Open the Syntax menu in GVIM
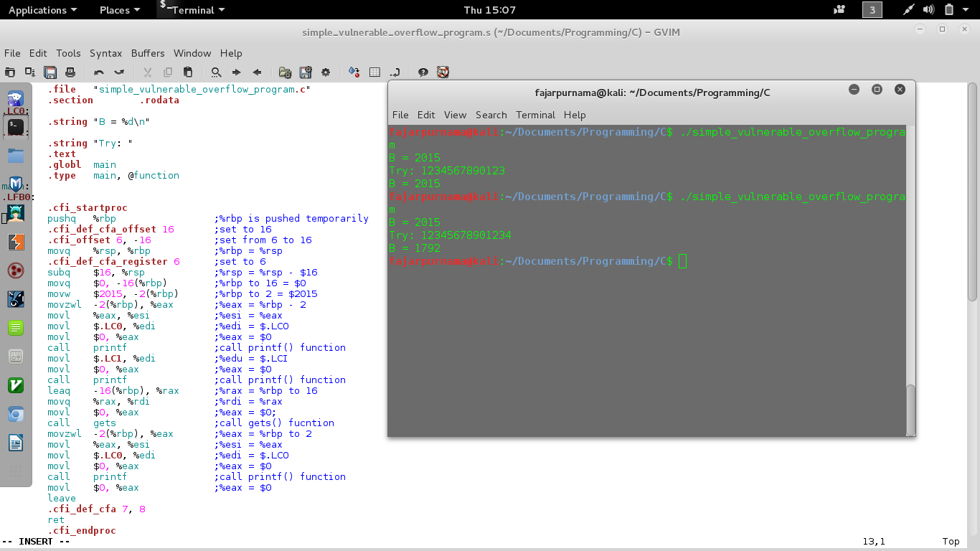 pyautogui.click(x=105, y=53)
